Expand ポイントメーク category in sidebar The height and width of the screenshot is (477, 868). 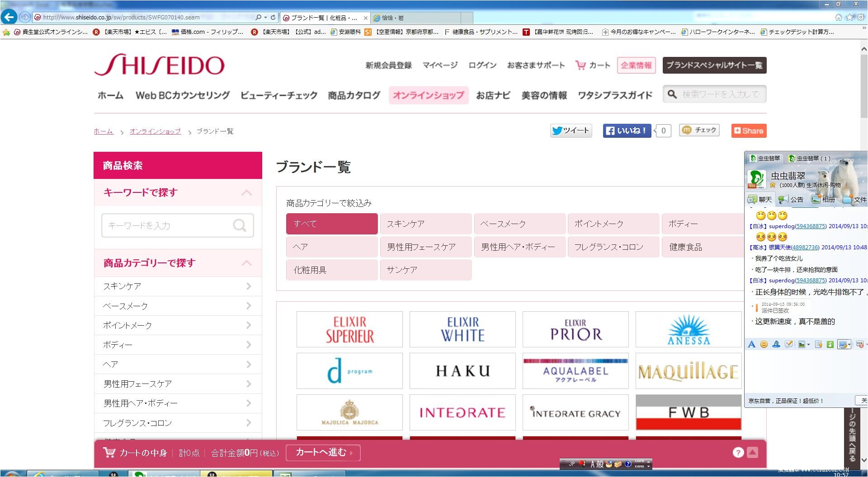pyautogui.click(x=178, y=325)
